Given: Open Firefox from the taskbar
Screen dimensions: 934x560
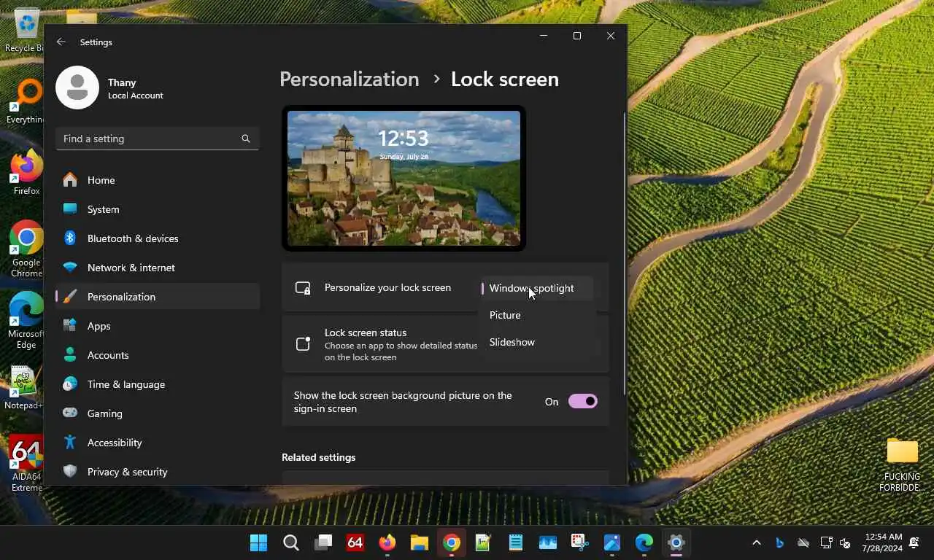Looking at the screenshot, I should [x=387, y=542].
